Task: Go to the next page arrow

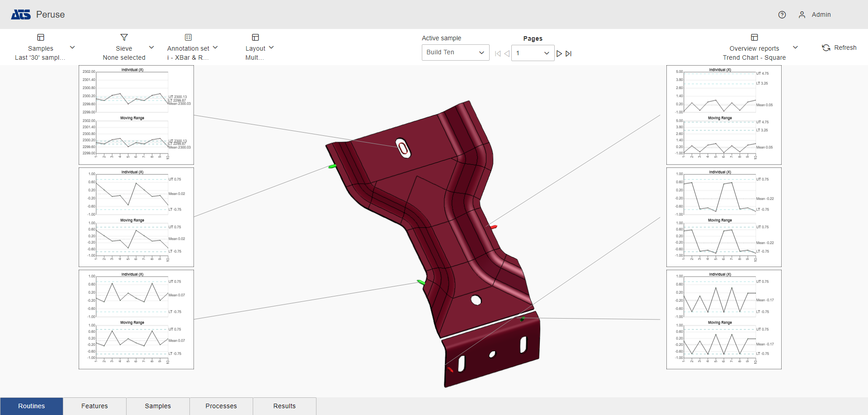Action: pyautogui.click(x=559, y=53)
